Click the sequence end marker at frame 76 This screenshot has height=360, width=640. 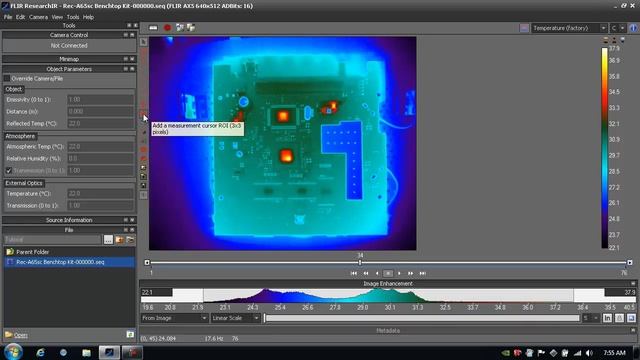[630, 262]
